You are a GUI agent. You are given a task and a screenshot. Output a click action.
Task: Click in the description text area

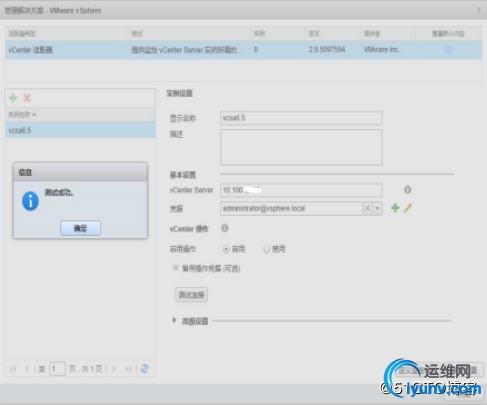click(301, 147)
